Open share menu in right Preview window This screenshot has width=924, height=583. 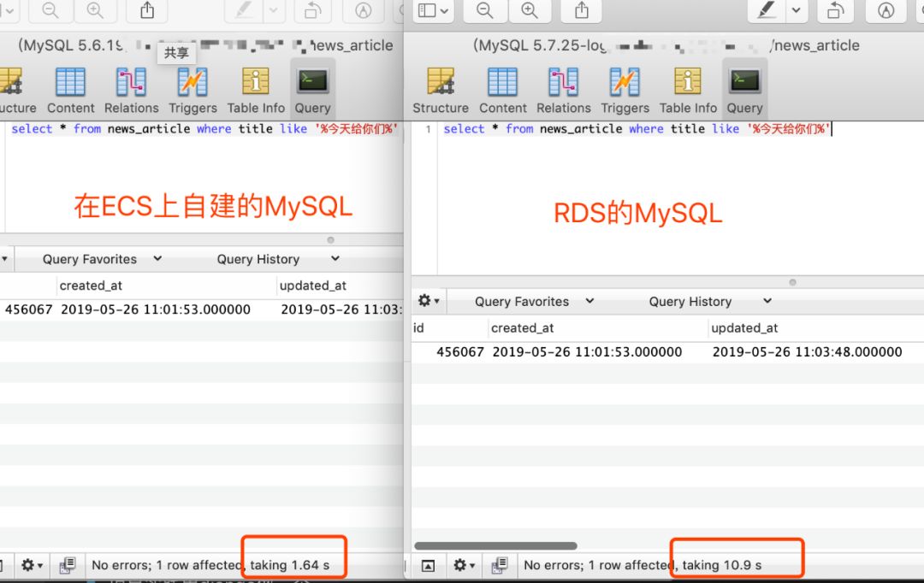click(582, 10)
